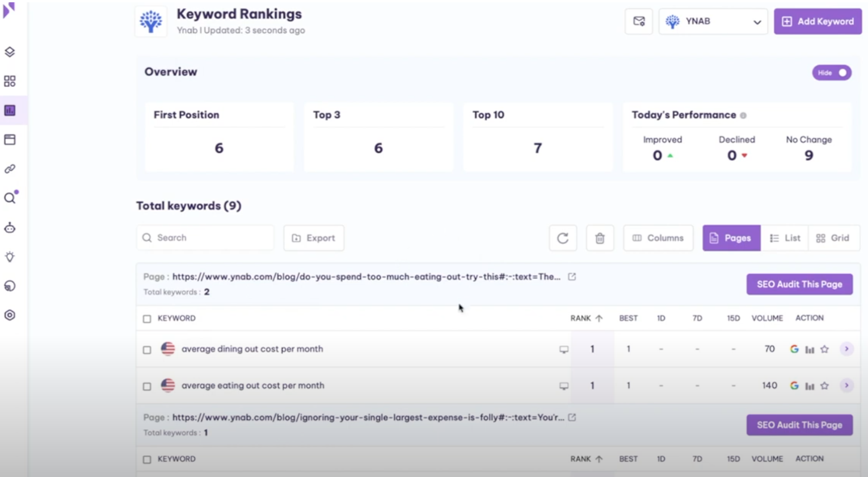The width and height of the screenshot is (868, 477).
Task: Click the chart icon for average dining out row
Action: pyautogui.click(x=810, y=349)
